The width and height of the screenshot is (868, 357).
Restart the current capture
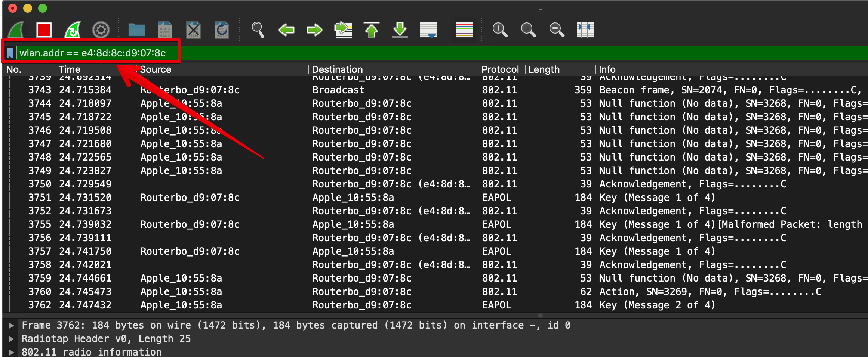coord(73,30)
